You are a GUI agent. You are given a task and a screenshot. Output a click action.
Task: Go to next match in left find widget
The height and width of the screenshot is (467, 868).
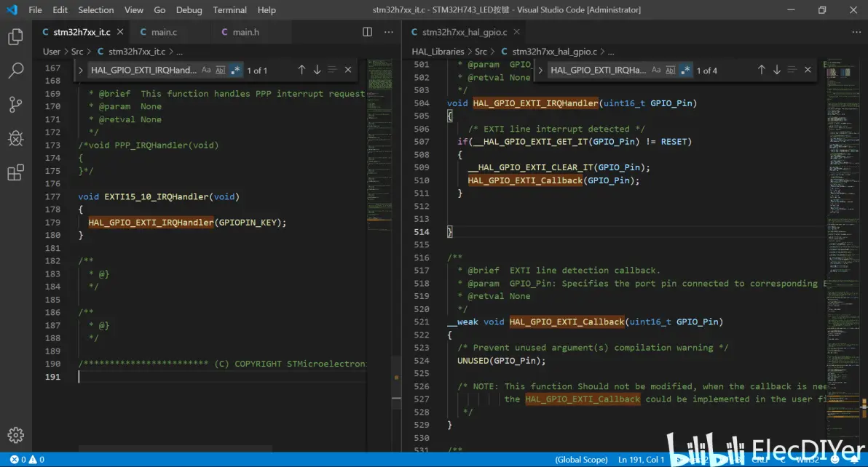pyautogui.click(x=317, y=70)
